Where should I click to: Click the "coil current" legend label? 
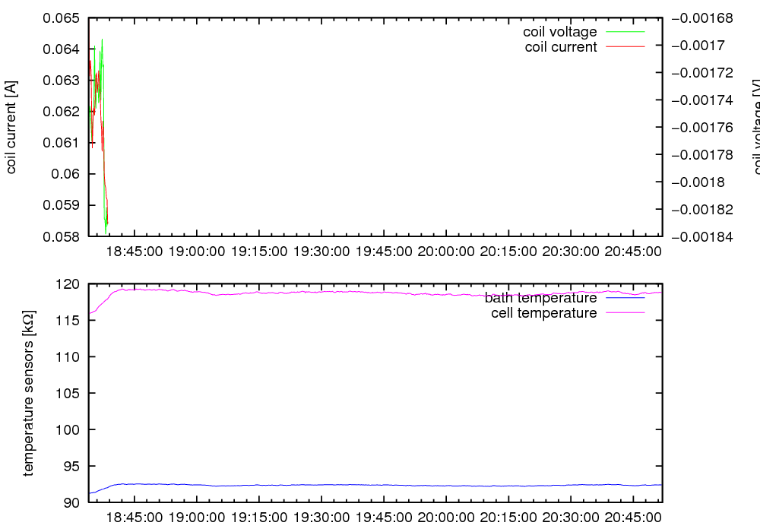pos(561,47)
